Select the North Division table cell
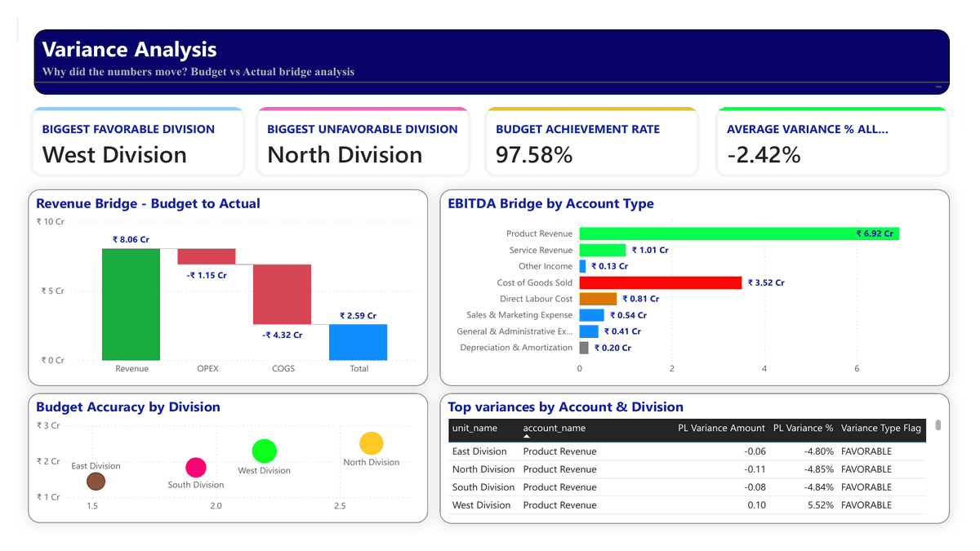Viewport: 980px width, 551px height. [x=483, y=469]
